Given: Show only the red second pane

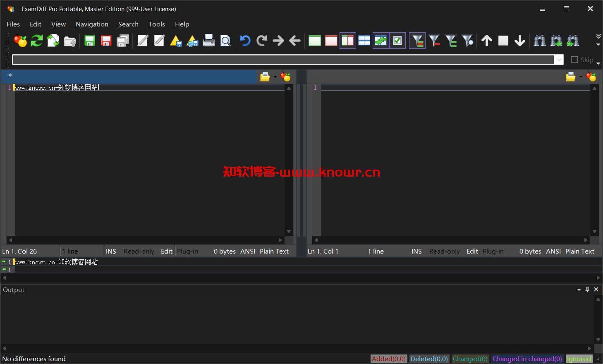Looking at the screenshot, I should coord(331,41).
